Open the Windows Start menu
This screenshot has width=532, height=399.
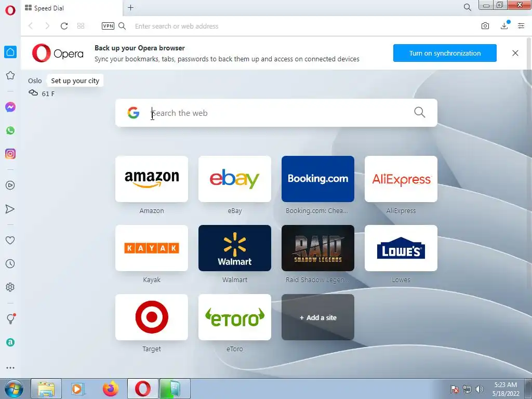[x=14, y=389]
